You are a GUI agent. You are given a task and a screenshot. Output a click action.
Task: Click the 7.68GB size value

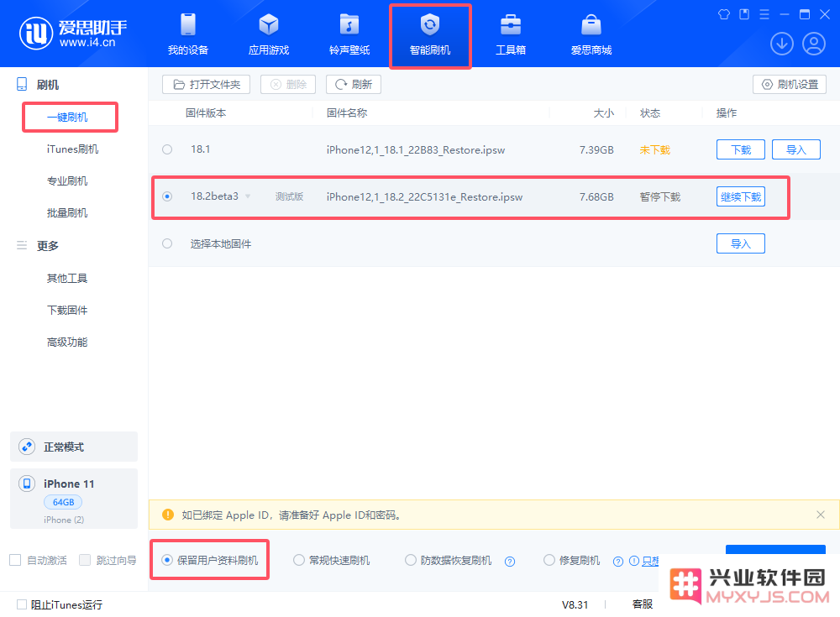(596, 197)
